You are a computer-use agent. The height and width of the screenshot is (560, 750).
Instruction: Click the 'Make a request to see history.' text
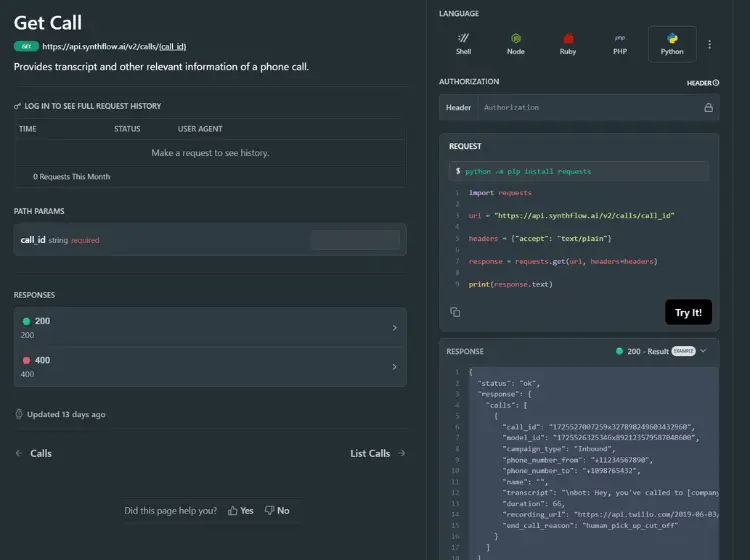210,153
